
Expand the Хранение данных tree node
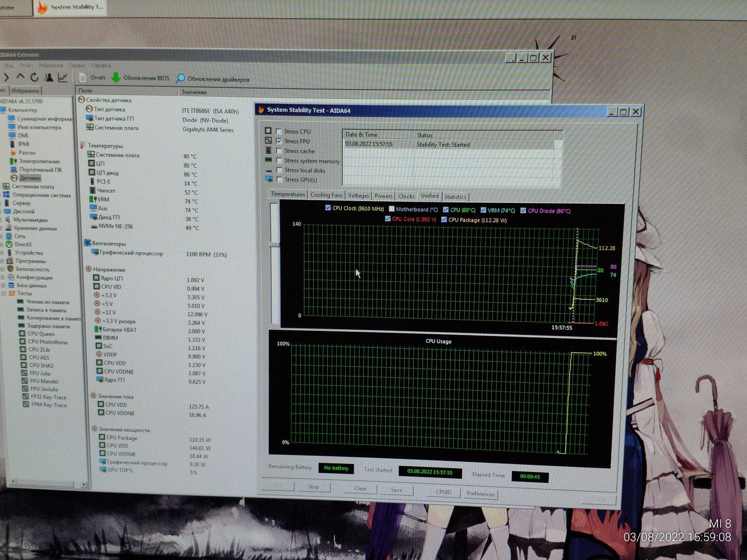click(1, 228)
